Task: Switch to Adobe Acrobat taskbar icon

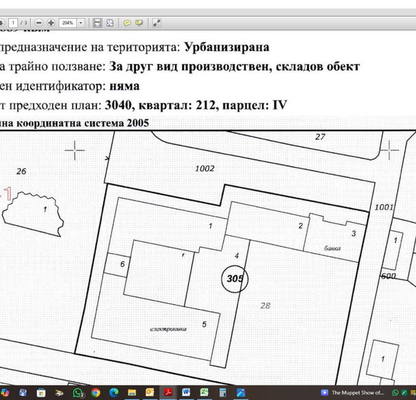Action: point(168,393)
